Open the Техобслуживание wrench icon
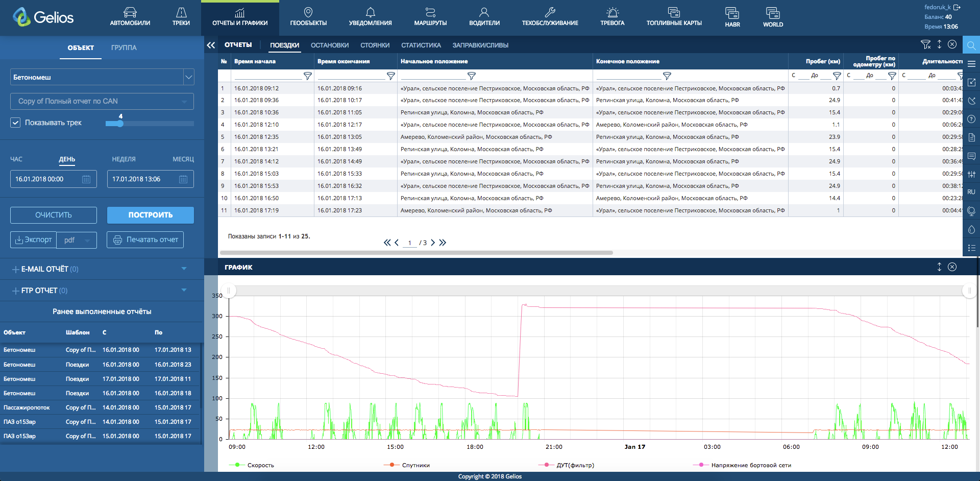 coord(550,12)
